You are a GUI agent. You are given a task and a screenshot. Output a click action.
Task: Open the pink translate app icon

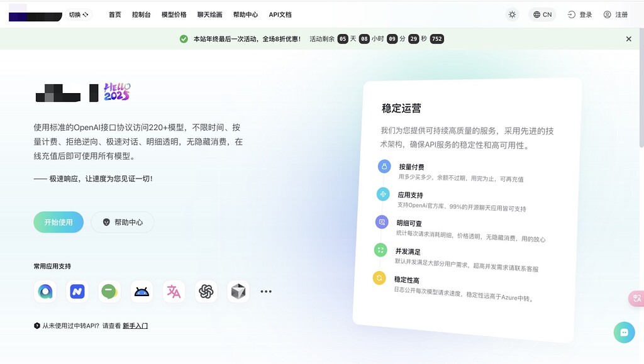tap(174, 291)
